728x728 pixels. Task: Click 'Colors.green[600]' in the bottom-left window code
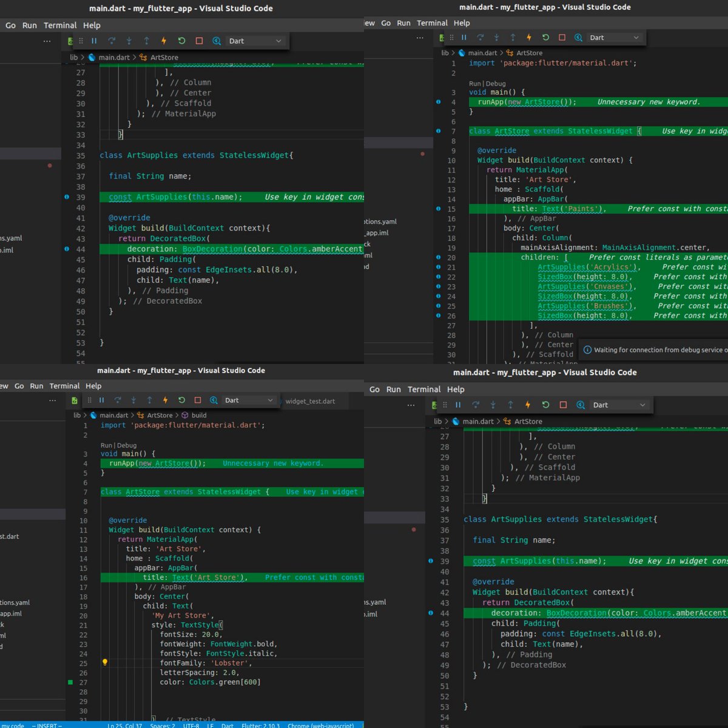(224, 682)
